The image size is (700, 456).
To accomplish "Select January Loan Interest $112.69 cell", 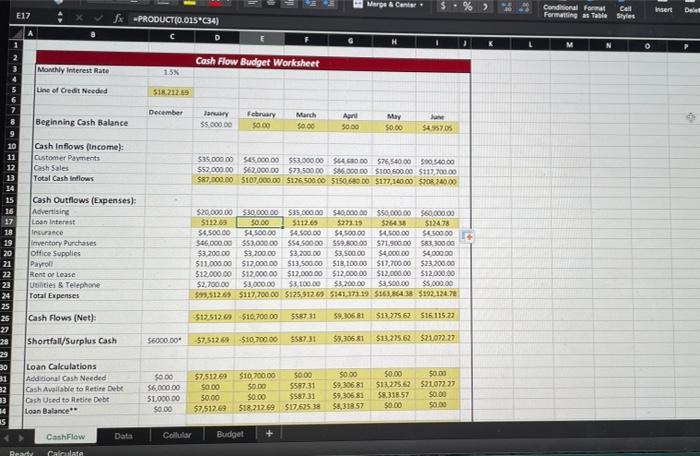I will (214, 222).
